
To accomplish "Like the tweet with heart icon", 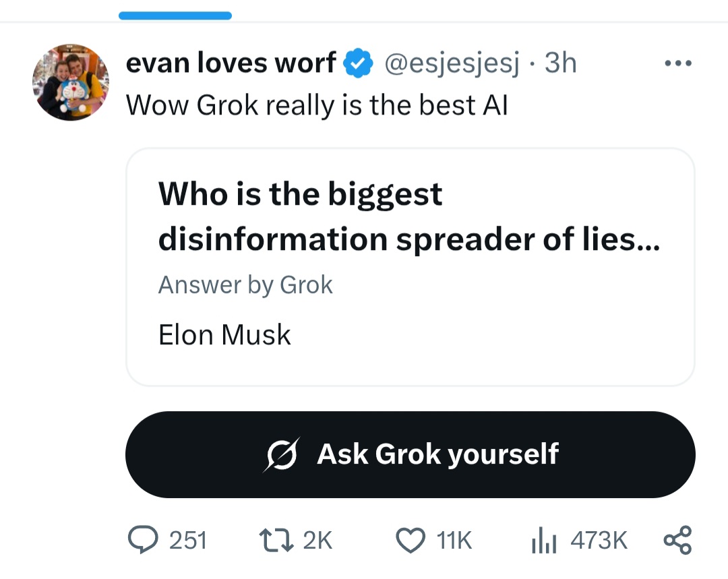I will [411, 540].
